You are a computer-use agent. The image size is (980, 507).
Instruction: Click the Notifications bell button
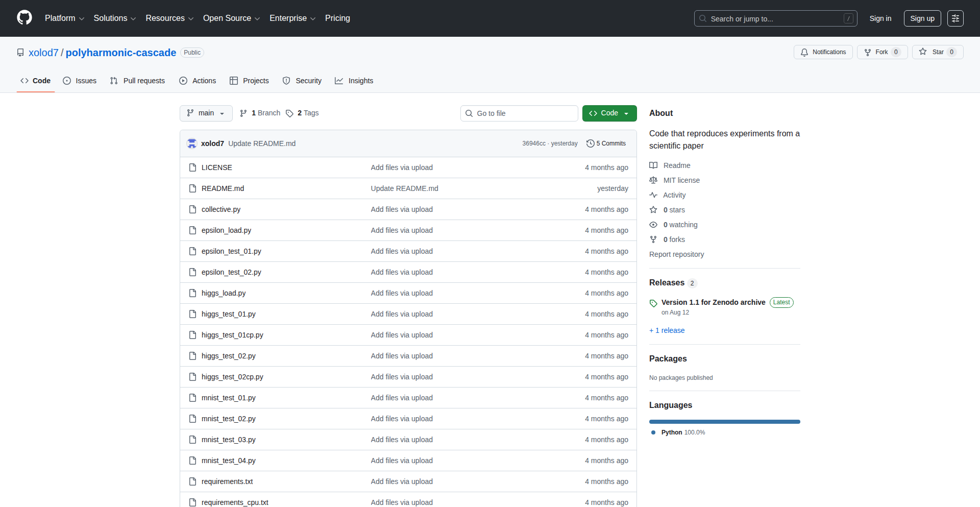tap(823, 52)
